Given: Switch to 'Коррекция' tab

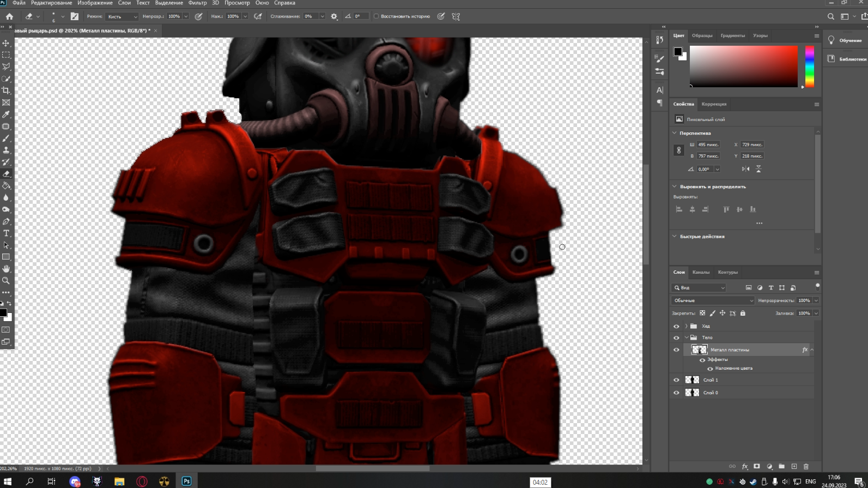Looking at the screenshot, I should (714, 104).
